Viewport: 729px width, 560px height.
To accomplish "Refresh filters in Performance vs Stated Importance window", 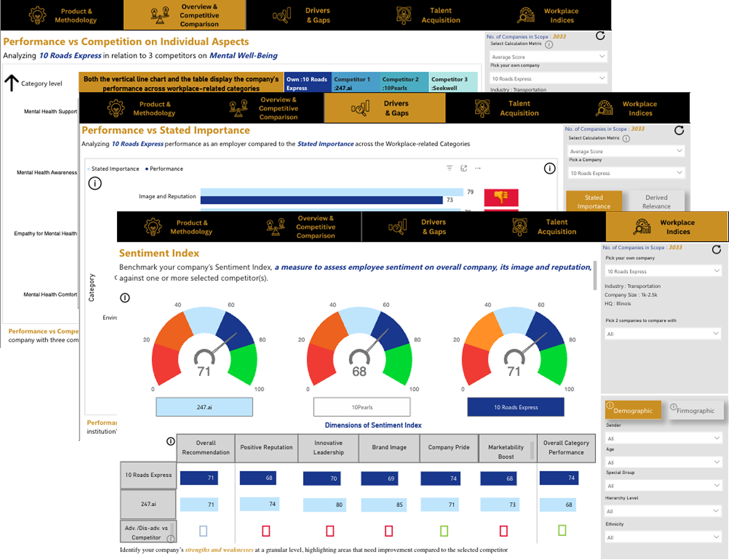I will point(679,130).
